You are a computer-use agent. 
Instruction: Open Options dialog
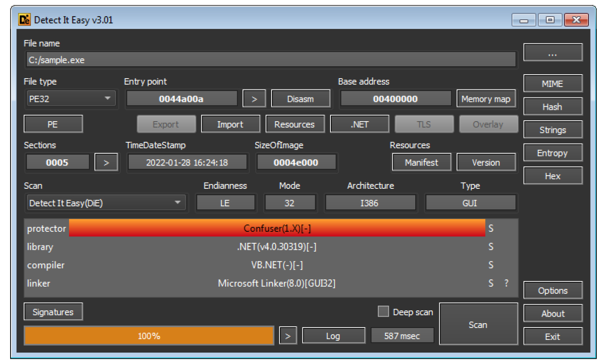(553, 291)
